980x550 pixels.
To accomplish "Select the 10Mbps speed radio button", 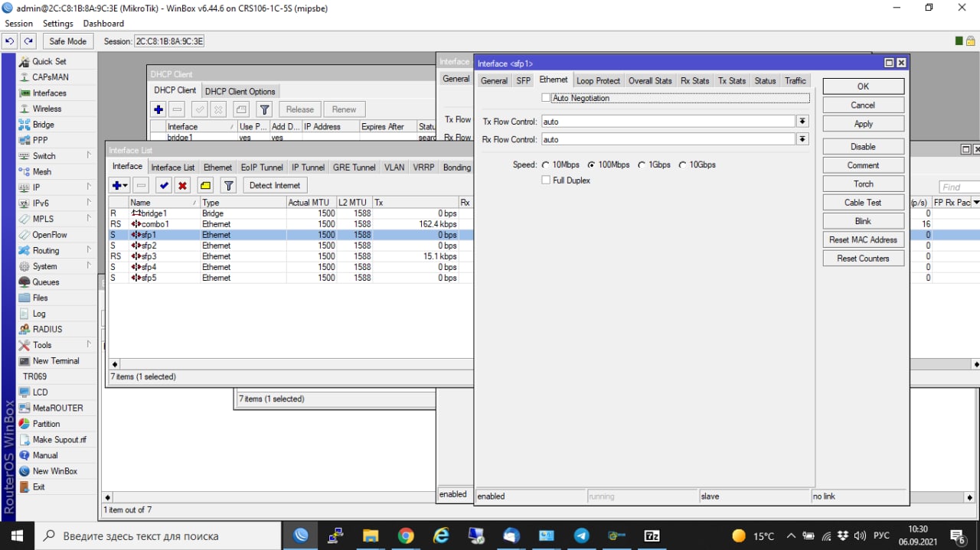I will (546, 165).
